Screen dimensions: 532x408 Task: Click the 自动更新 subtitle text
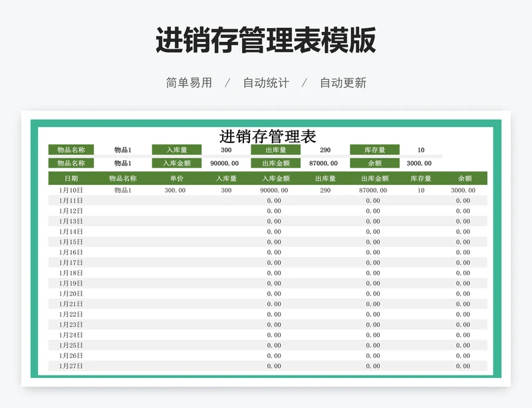point(343,83)
